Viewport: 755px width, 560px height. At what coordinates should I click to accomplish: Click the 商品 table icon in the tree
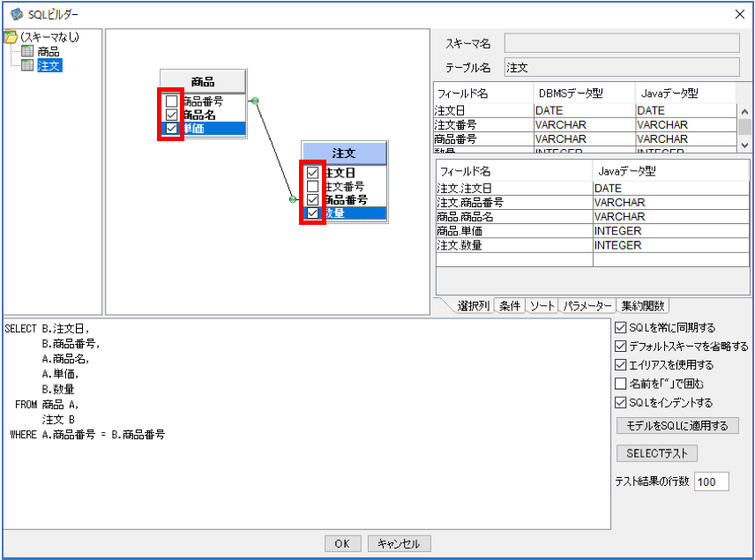pos(27,51)
